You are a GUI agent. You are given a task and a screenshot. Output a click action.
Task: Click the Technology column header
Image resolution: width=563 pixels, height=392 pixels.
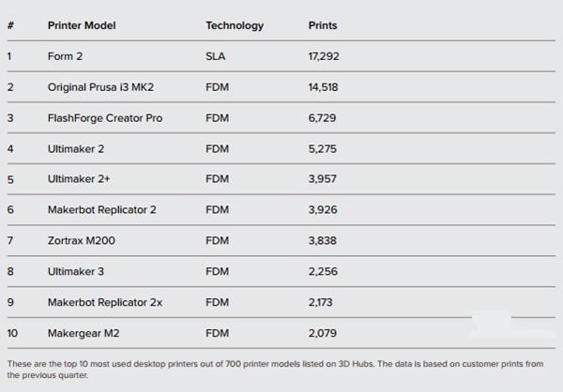235,25
